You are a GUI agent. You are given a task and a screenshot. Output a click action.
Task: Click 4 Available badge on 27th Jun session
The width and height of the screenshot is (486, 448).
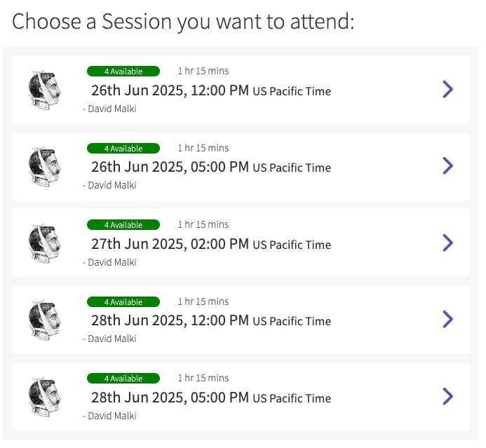pyautogui.click(x=123, y=225)
